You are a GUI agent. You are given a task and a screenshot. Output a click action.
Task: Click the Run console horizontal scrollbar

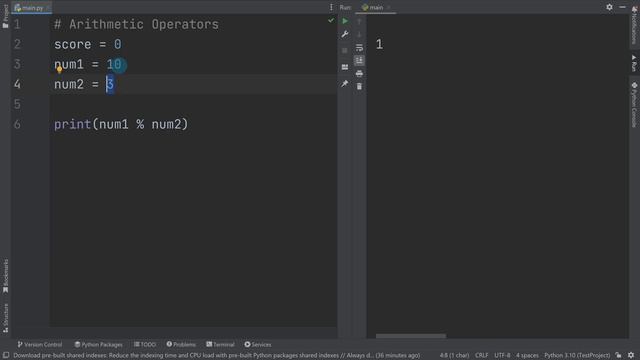pyautogui.click(x=411, y=336)
